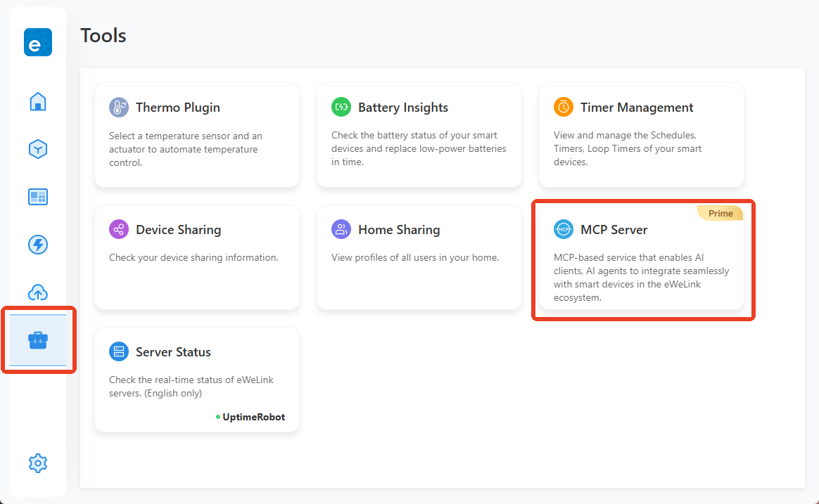Viewport: 819px width, 504px height.
Task: Click the Server Status icon
Action: tap(119, 352)
